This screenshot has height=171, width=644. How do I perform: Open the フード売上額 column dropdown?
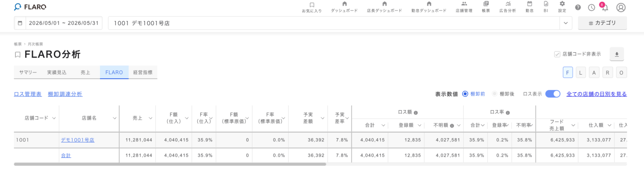pyautogui.click(x=573, y=125)
